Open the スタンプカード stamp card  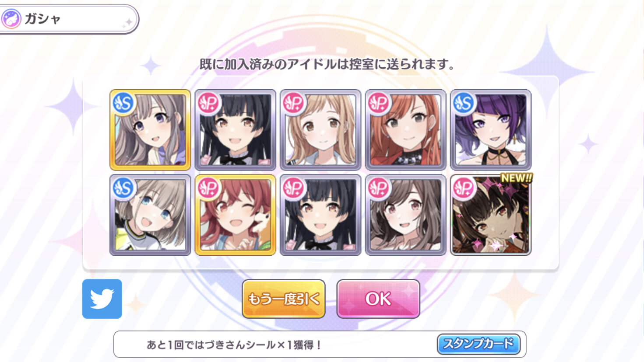pos(479,344)
